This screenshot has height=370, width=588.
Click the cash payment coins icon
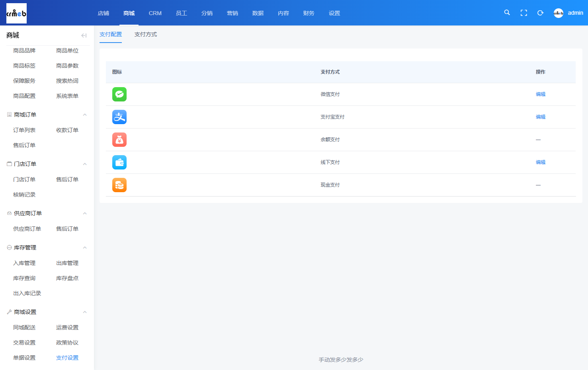[119, 185]
